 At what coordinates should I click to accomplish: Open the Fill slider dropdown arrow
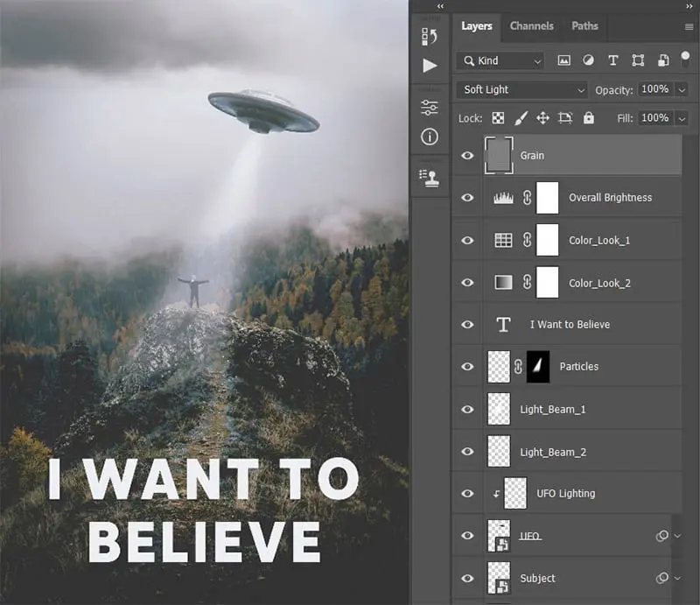tap(682, 118)
